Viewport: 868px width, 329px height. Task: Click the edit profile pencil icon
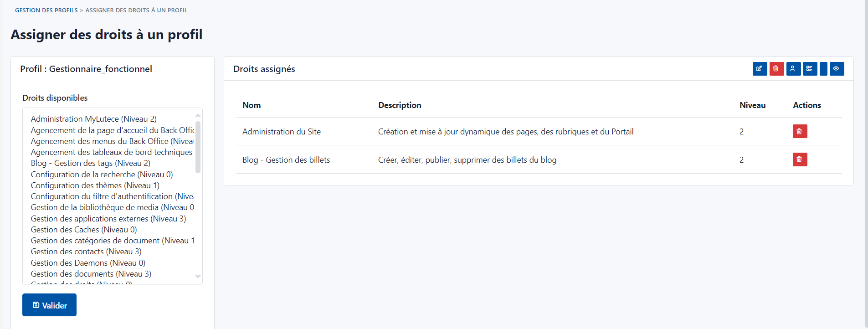point(760,69)
